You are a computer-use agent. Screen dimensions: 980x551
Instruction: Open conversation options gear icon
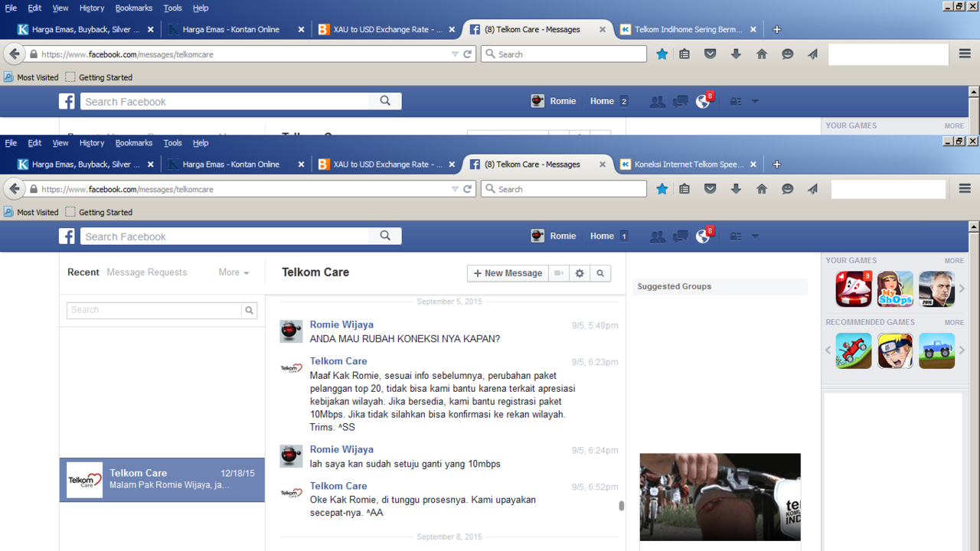[x=580, y=273]
